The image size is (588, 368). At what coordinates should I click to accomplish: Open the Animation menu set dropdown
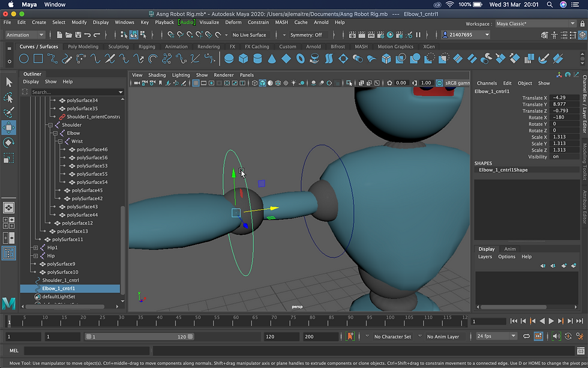click(x=25, y=35)
